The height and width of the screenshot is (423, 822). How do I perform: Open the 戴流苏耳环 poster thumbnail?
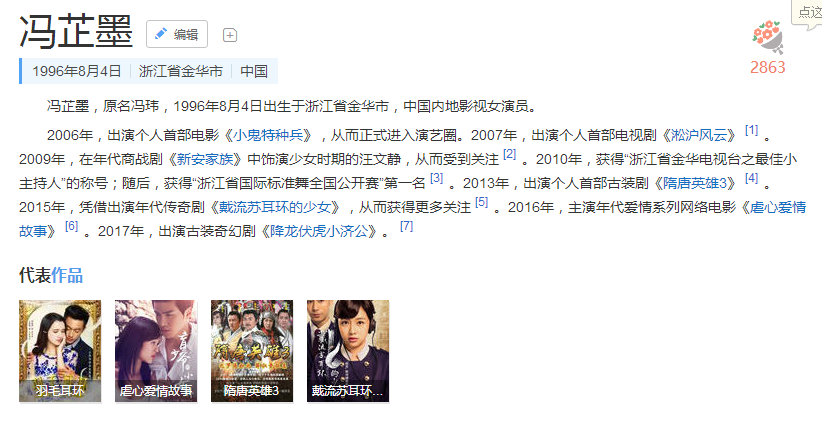[x=348, y=351]
